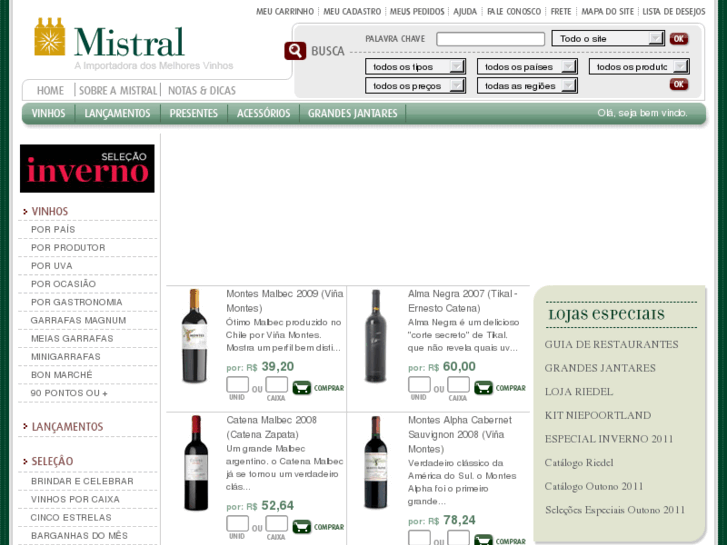Open Fale Conosco link

[x=514, y=12]
